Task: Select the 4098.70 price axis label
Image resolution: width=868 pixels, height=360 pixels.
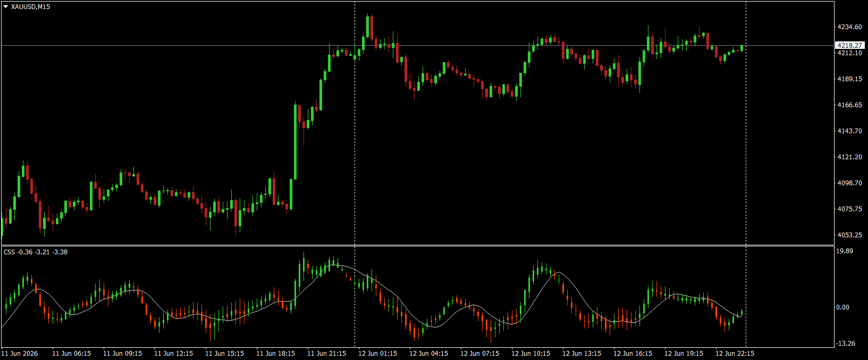Action: [x=849, y=183]
